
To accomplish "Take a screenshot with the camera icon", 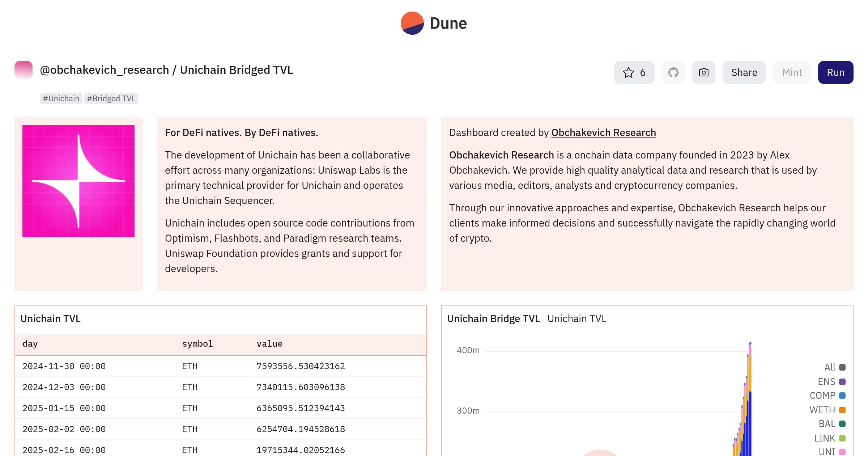I will tap(703, 72).
